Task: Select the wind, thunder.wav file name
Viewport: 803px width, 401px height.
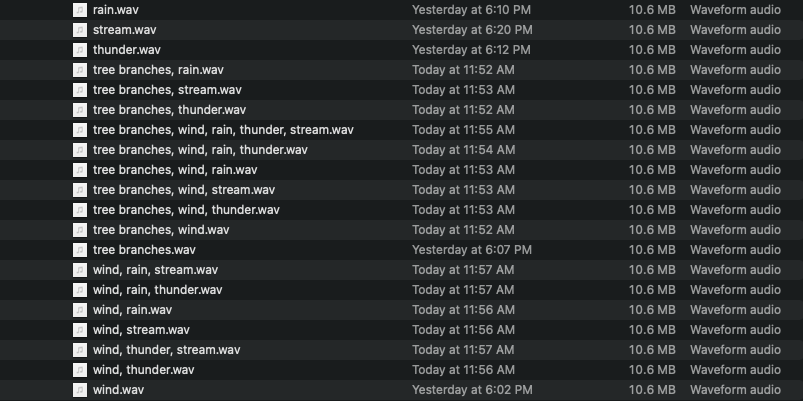Action: pos(143,370)
